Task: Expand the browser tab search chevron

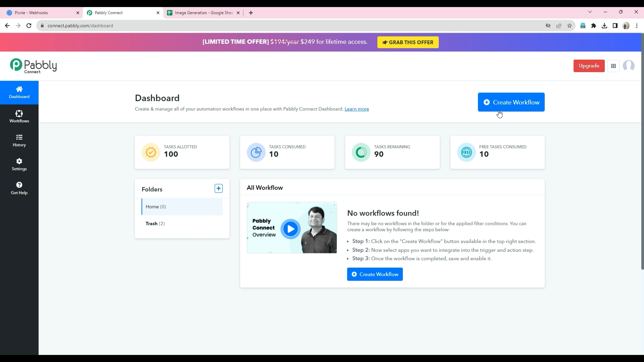Action: point(590,12)
